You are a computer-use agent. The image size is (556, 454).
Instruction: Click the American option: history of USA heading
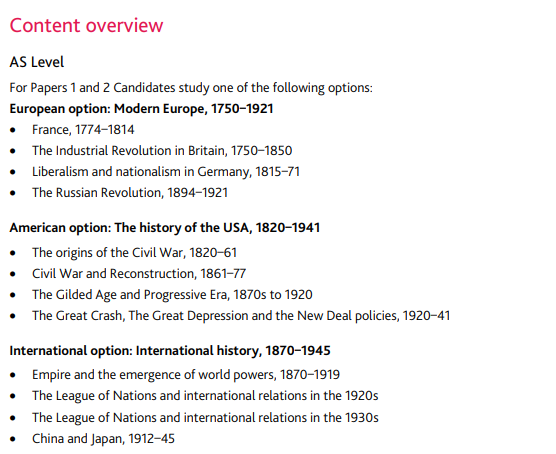(x=165, y=228)
